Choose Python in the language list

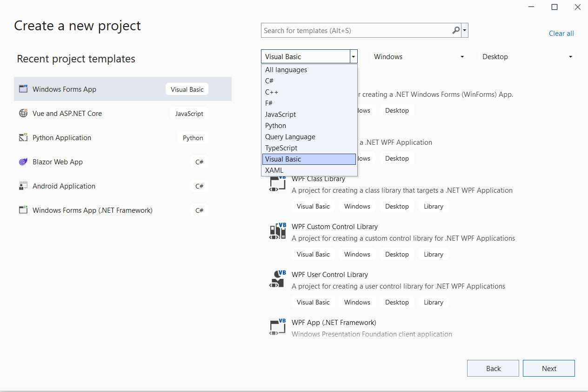coord(275,126)
